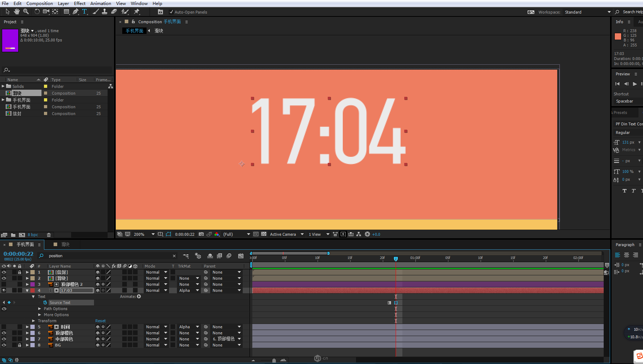The image size is (643, 364).
Task: Take a snapshot with the camera icon
Action: 201,234
